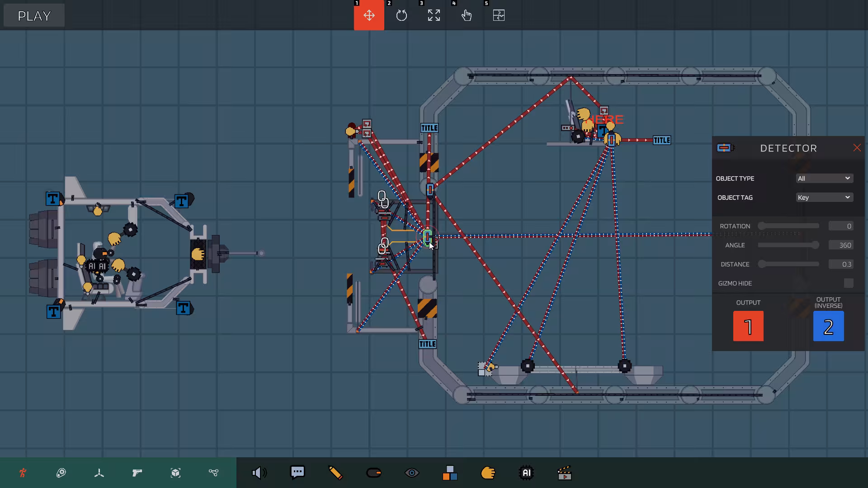This screenshot has width=868, height=488.
Task: Open the Object Tag dropdown
Action: coord(824,197)
